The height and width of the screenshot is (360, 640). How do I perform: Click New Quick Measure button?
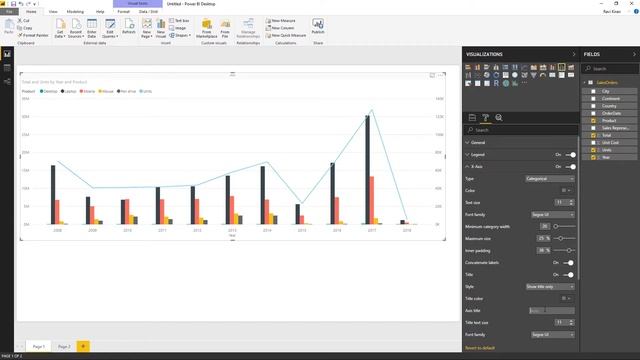click(286, 35)
